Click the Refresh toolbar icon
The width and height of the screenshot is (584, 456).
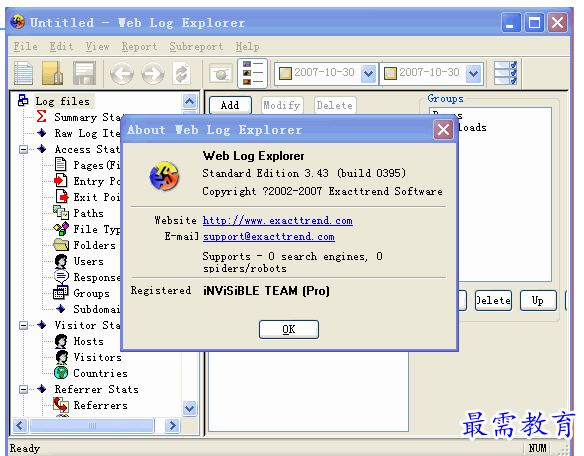tap(181, 73)
